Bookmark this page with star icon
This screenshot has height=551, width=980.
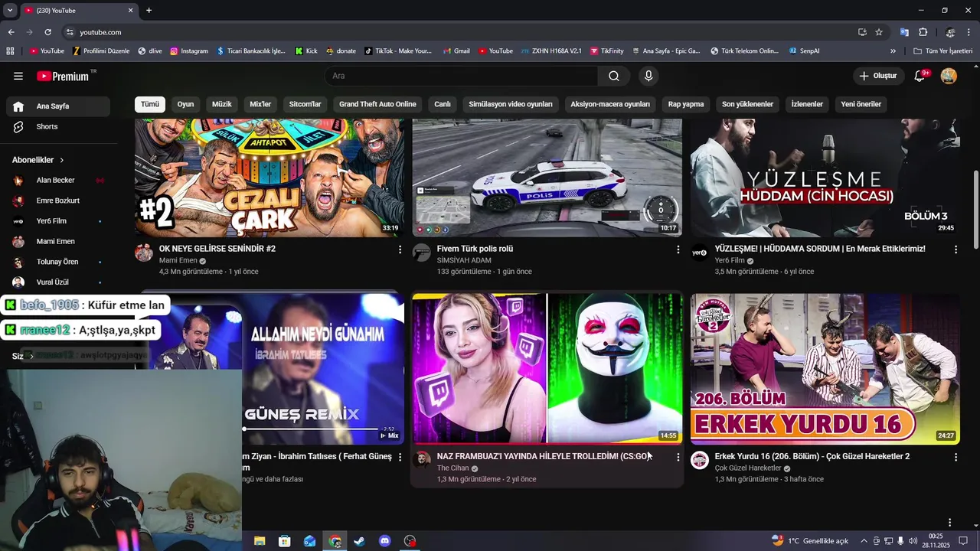click(879, 32)
